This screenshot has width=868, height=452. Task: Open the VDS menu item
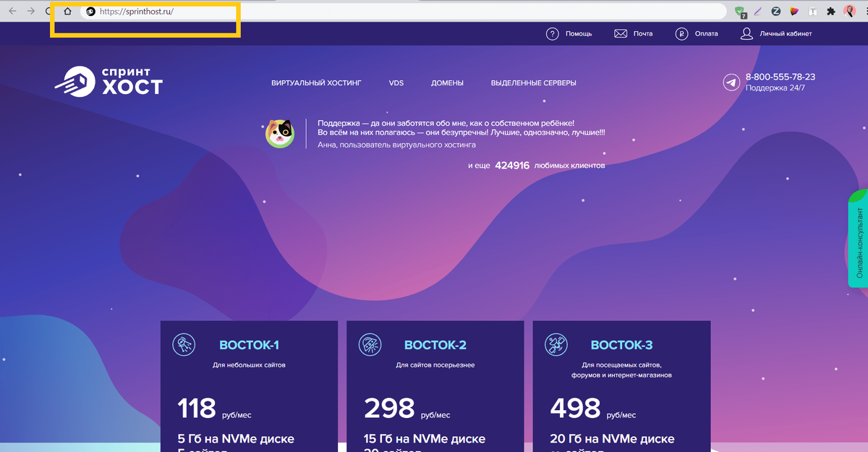[396, 83]
